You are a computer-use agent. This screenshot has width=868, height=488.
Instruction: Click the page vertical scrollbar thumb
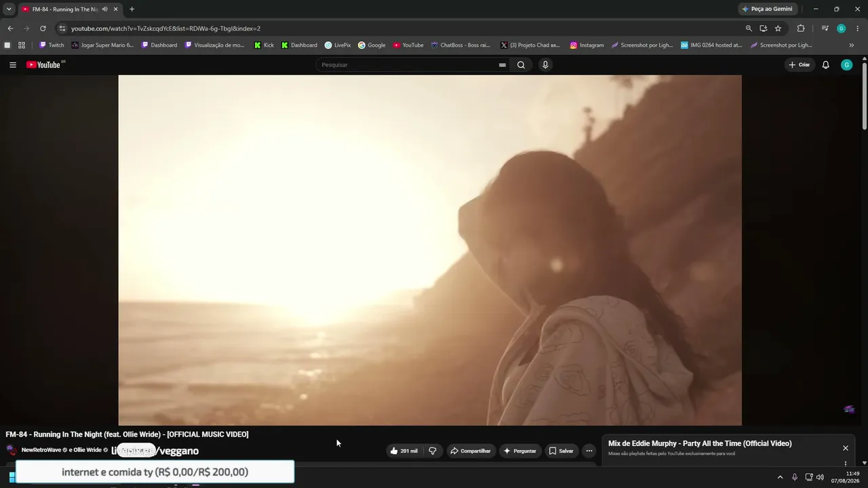click(x=865, y=95)
